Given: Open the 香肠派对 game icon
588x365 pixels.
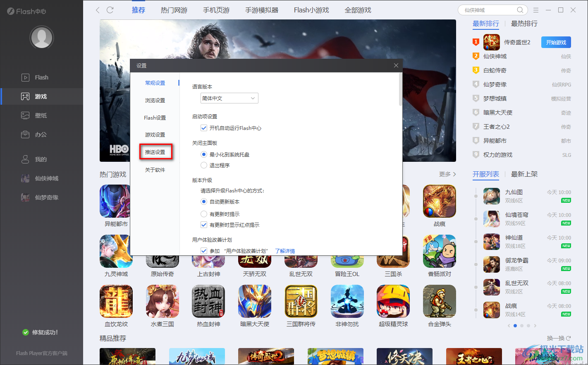Looking at the screenshot, I should tap(440, 251).
